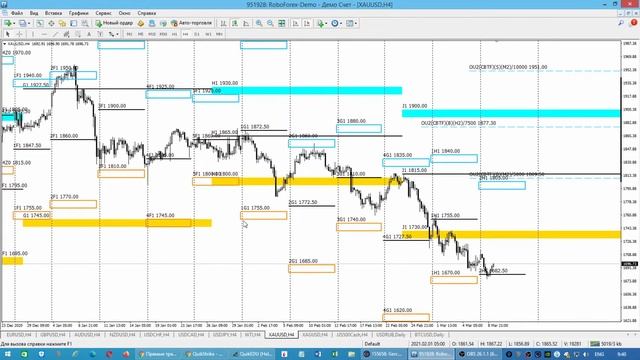Expand the Templates dropdown arrow
The height and width of the screenshot is (360, 640).
pos(356,23)
